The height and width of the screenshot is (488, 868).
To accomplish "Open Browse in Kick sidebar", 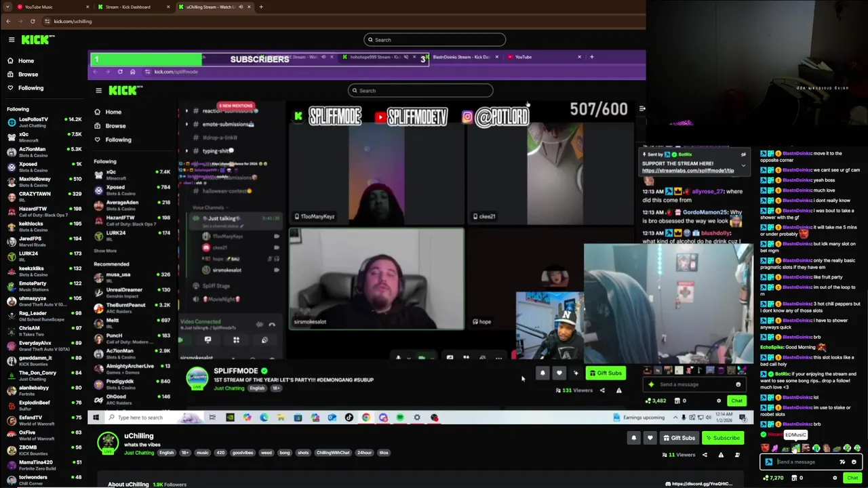I will pos(28,75).
